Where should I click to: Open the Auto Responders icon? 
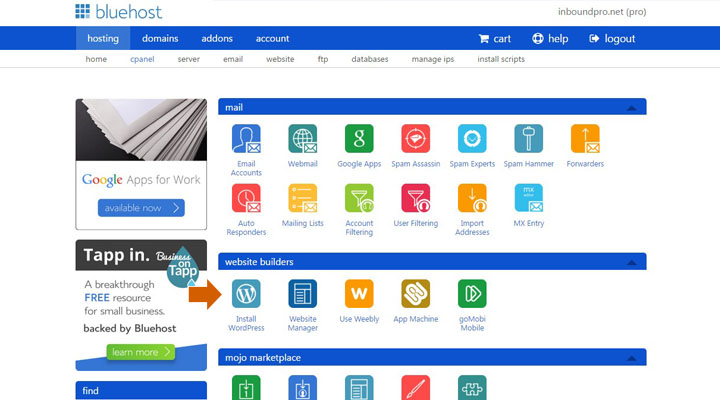pos(246,198)
